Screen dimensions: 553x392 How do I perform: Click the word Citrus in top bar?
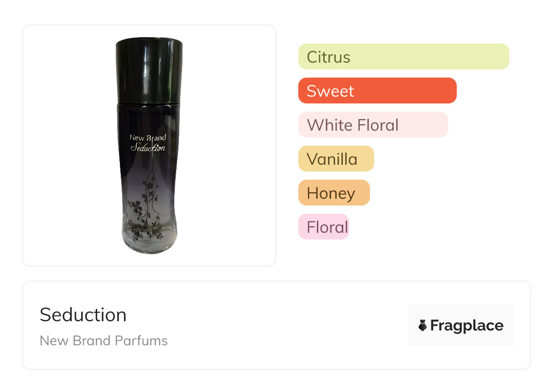tap(328, 57)
